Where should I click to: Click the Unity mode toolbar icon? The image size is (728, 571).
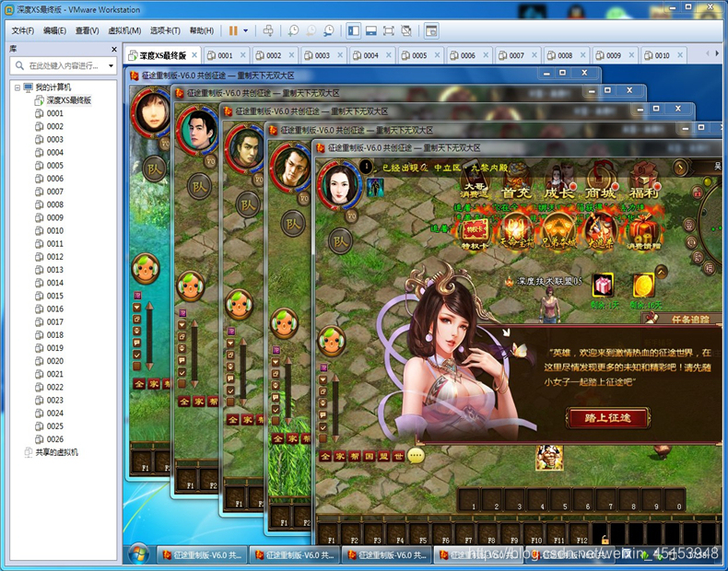click(406, 30)
